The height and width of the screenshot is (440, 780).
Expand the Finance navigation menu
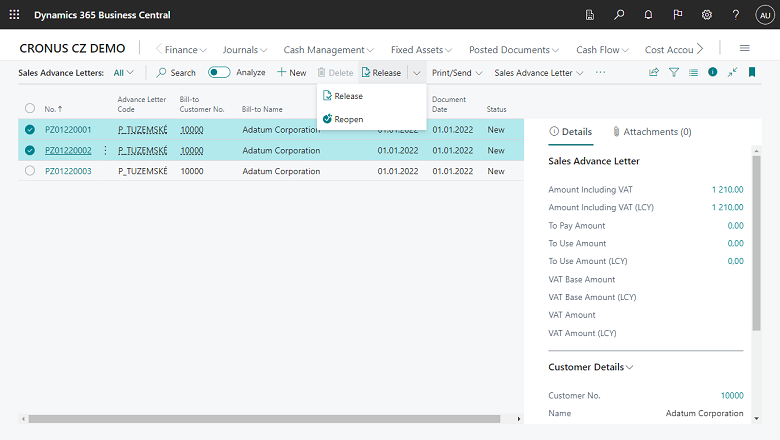click(x=186, y=50)
